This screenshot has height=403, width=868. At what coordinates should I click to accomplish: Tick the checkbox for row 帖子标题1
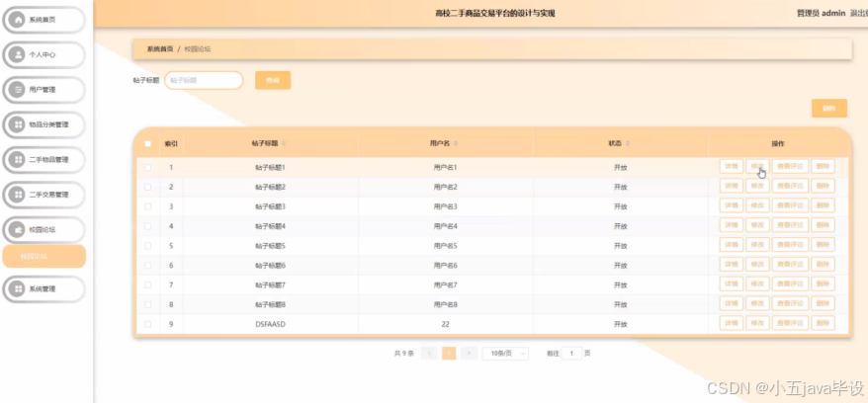tap(148, 168)
